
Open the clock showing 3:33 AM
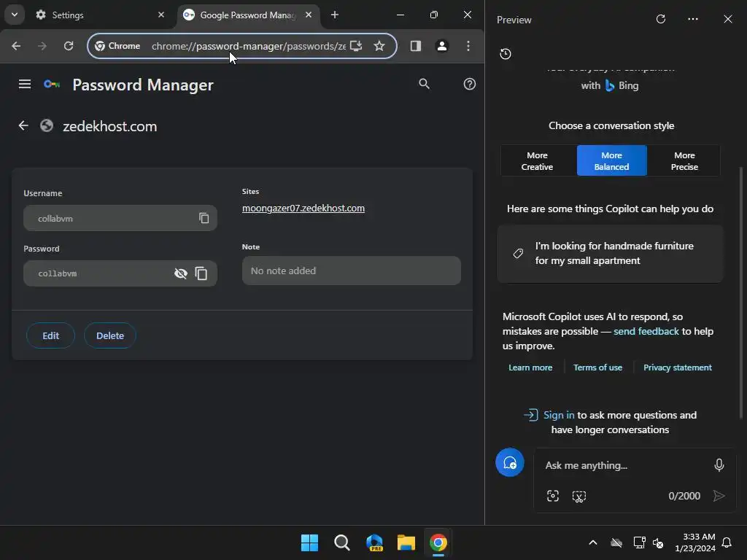695,542
